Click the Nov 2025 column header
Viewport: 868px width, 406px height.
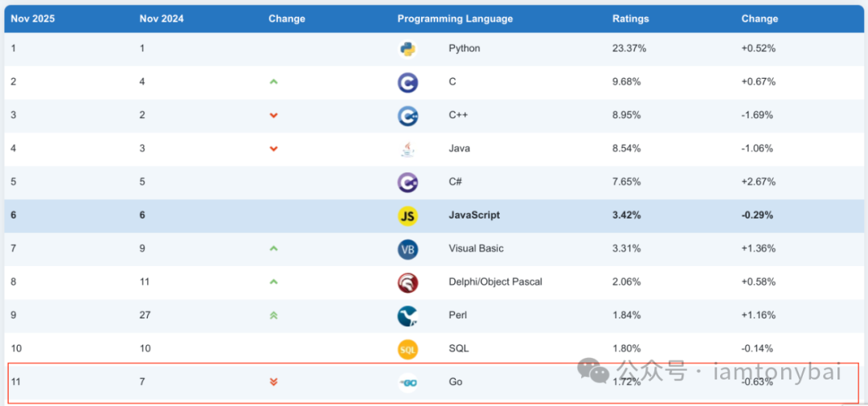tap(33, 18)
